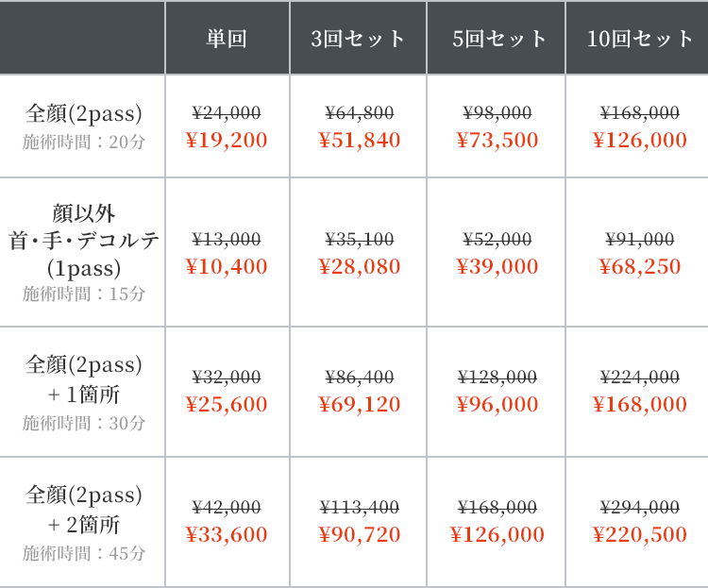This screenshot has height=588, width=708.
Task: Select the red ¥220,500 price
Action: (x=639, y=535)
